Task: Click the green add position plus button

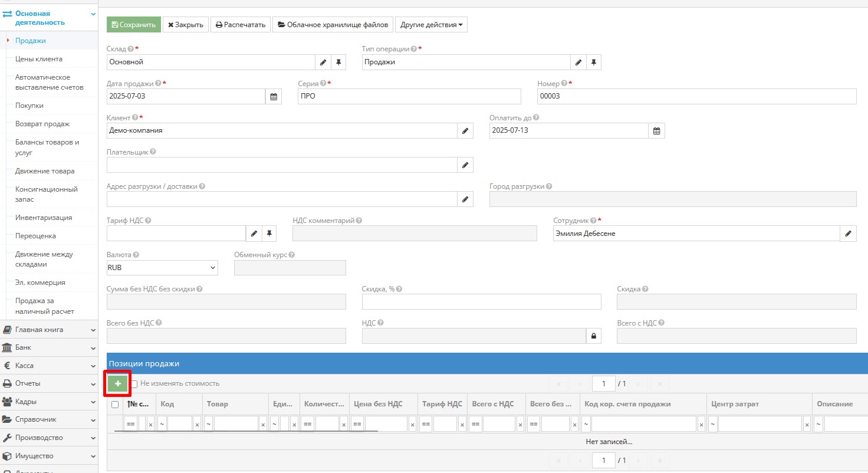Action: [x=118, y=384]
